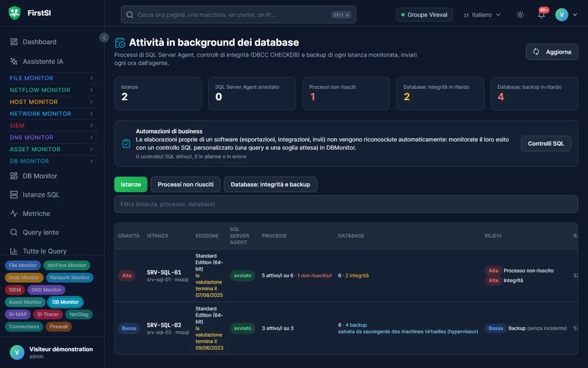Focus the global search field

coord(238,15)
